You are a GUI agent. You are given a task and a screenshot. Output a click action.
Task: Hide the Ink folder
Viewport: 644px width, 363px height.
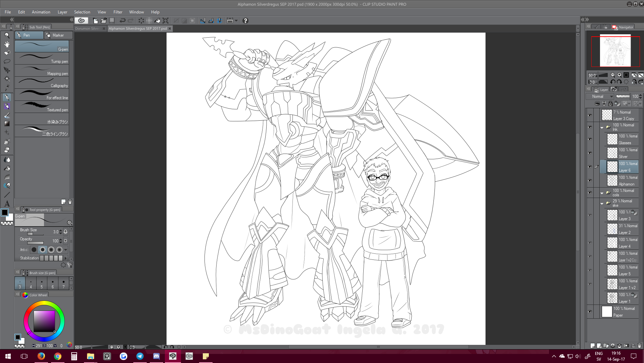point(590,127)
